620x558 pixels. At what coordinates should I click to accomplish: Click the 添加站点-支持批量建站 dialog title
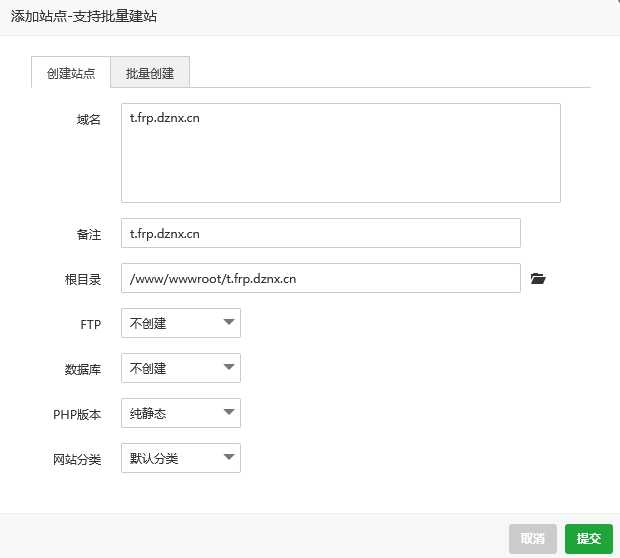(84, 17)
